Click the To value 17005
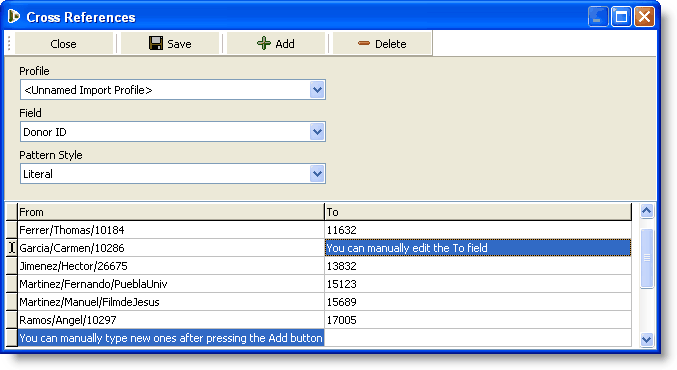This screenshot has width=677, height=370. [478, 320]
